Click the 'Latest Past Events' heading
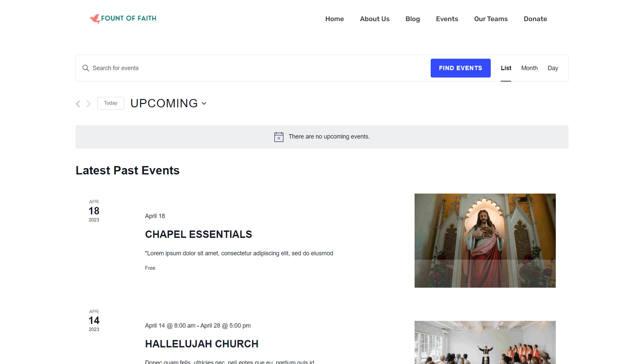This screenshot has height=364, width=644. [x=127, y=170]
